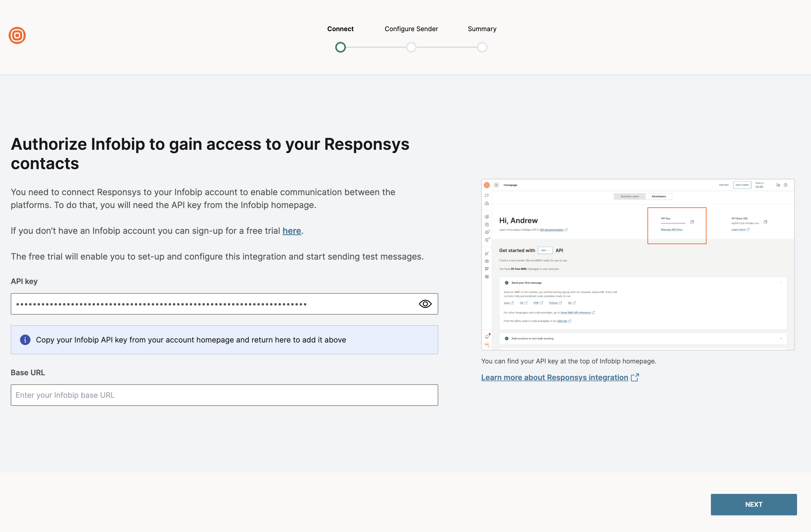Open the free trial here link

coord(292,231)
